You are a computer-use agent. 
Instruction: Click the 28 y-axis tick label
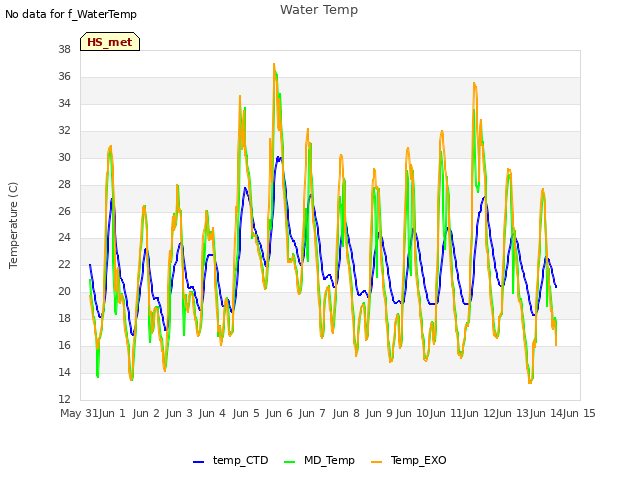point(64,184)
